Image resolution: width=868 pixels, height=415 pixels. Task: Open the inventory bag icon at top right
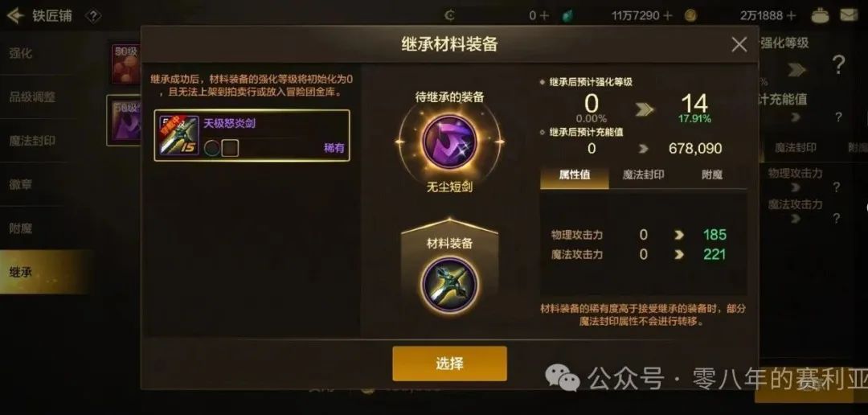[x=820, y=15]
